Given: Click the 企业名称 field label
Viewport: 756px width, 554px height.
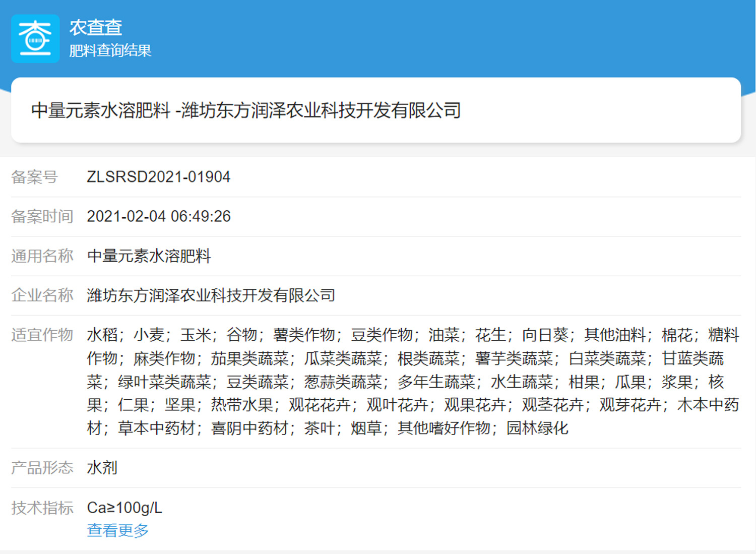Looking at the screenshot, I should (42, 295).
